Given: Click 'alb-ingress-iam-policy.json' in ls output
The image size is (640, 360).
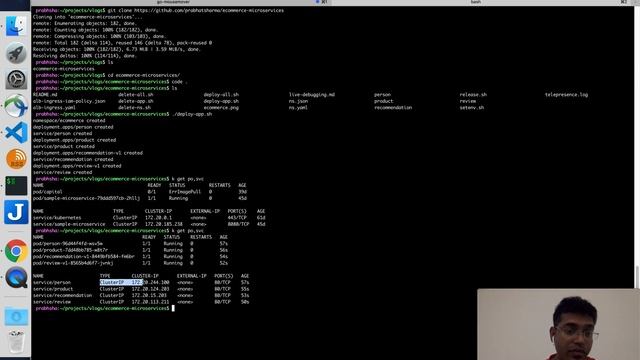Looking at the screenshot, I should [69, 101].
